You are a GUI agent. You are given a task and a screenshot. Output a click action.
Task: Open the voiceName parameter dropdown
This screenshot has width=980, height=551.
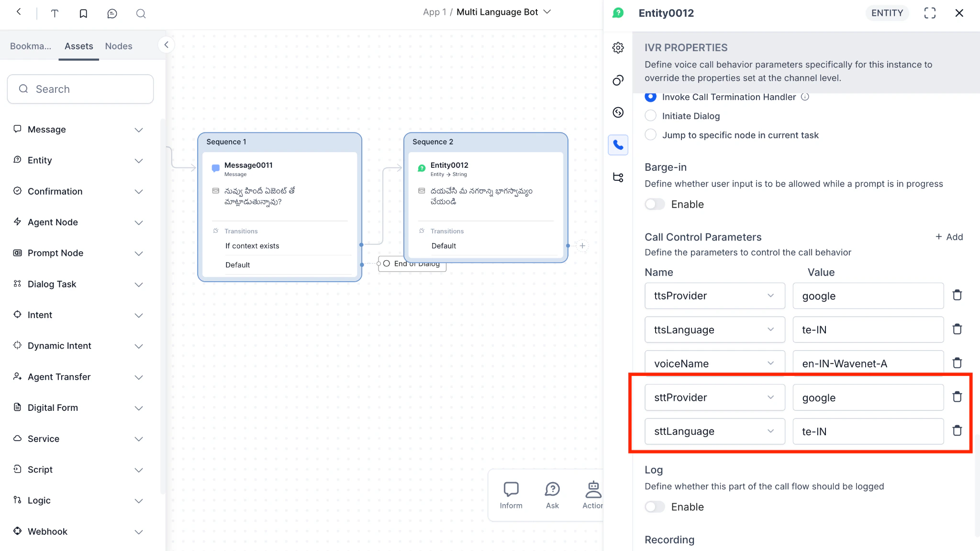pos(714,364)
